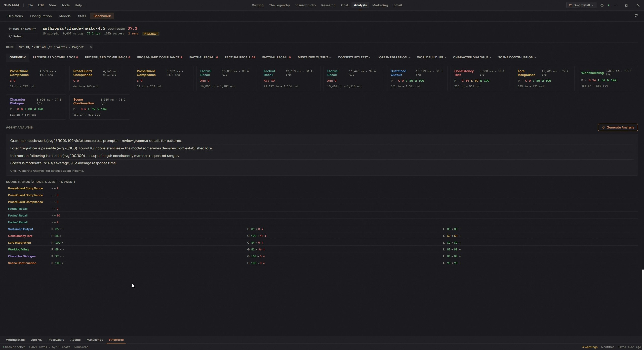Image resolution: width=644 pixels, height=350 pixels.
Task: Open the Swordsfall project dropdown
Action: tap(581, 5)
